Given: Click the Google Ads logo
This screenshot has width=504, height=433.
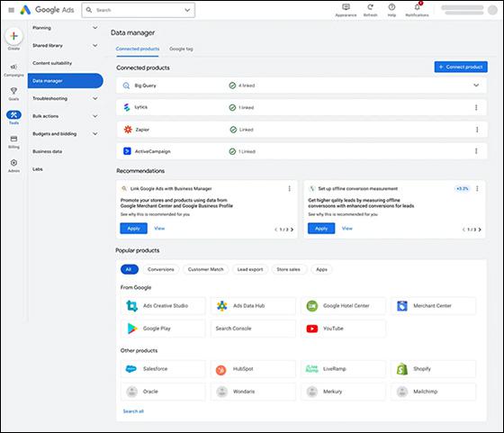Looking at the screenshot, I should (x=47, y=10).
